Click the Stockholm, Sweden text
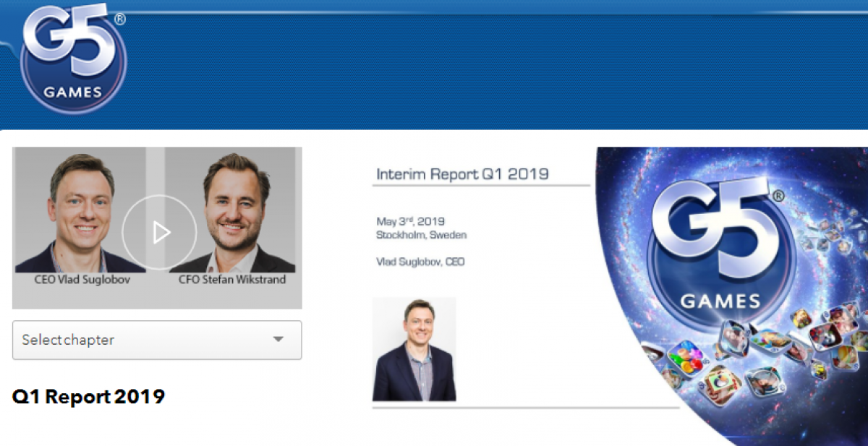The image size is (868, 446). coord(421,235)
